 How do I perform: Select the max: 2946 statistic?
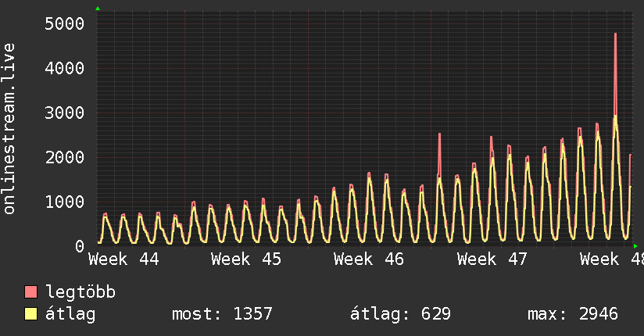coord(573,314)
